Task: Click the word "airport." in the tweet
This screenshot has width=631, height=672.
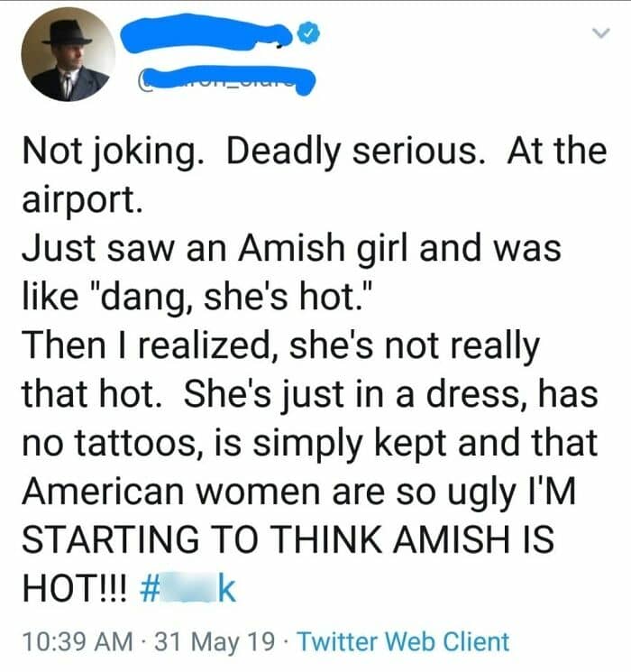Action: point(81,198)
